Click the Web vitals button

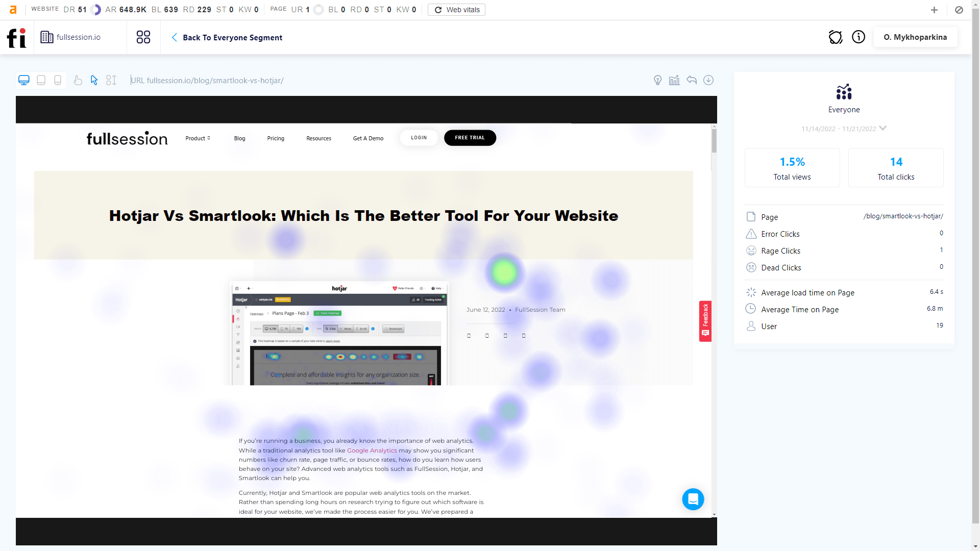pyautogui.click(x=456, y=9)
